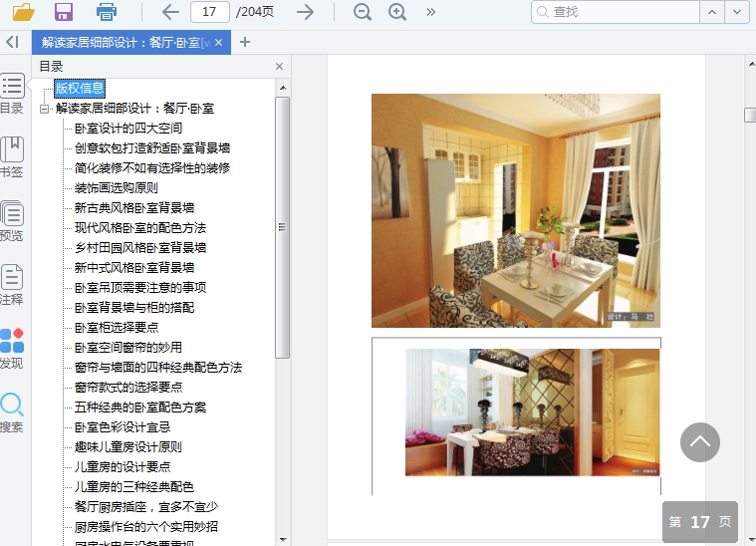Find next match with down chevron
756x546 pixels.
pyautogui.click(x=737, y=12)
